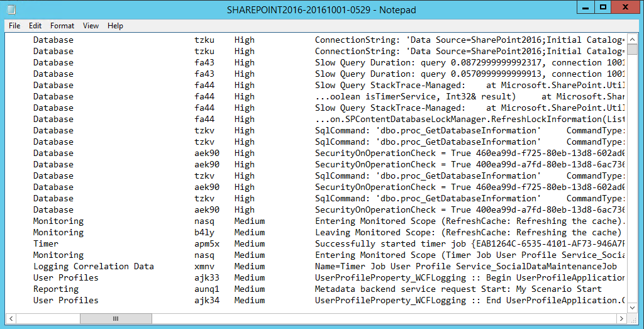
Task: Click the horizontal scrollbar left arrow
Action: [x=11, y=318]
